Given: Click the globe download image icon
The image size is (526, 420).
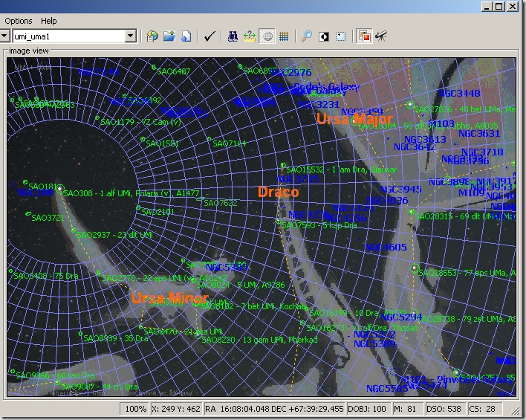Looking at the screenshot, I should (x=152, y=36).
